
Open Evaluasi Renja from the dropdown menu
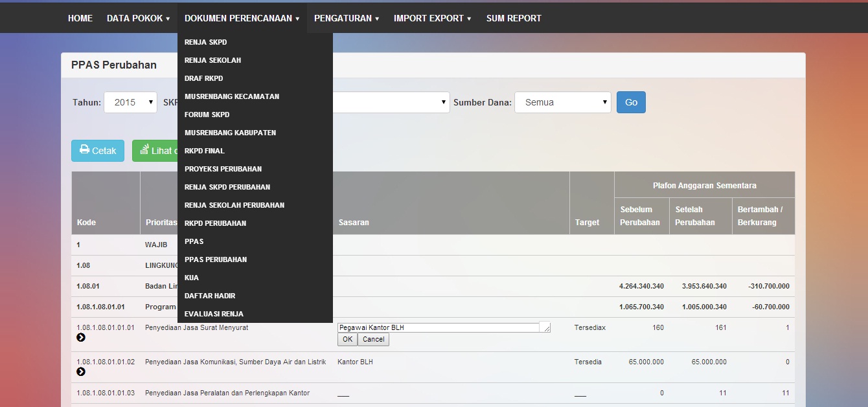coord(214,314)
